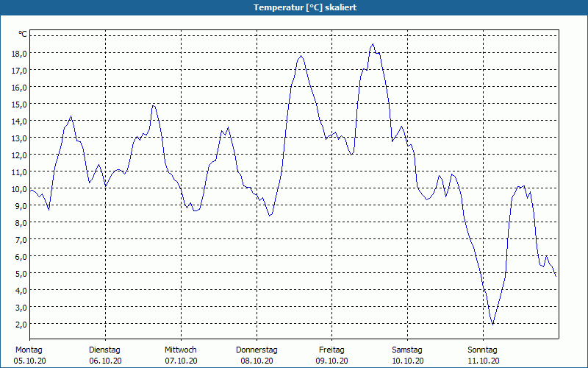
Task: Click the 11,0 y-axis value
Action: pos(20,172)
